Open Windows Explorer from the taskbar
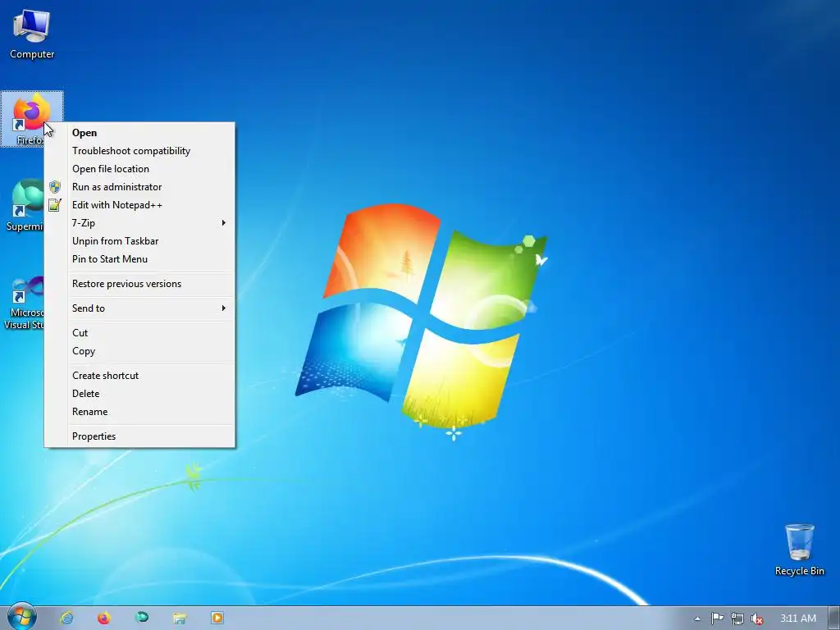Screen dimensions: 840x630 click(x=180, y=618)
